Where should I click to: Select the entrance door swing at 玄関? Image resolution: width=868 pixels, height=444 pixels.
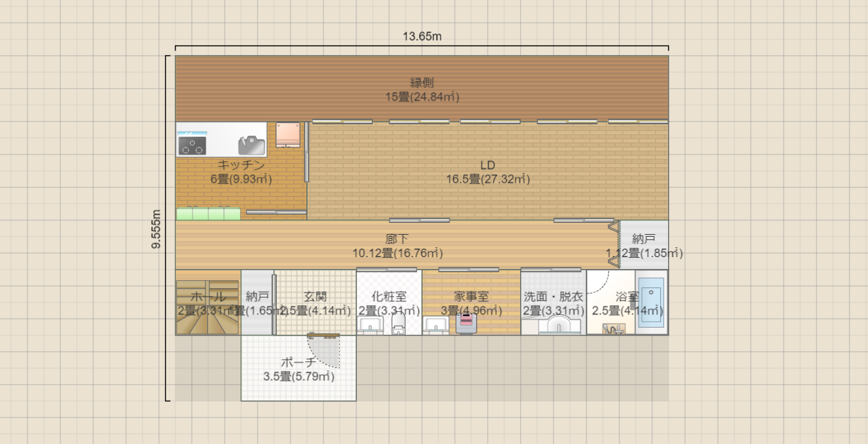click(324, 351)
